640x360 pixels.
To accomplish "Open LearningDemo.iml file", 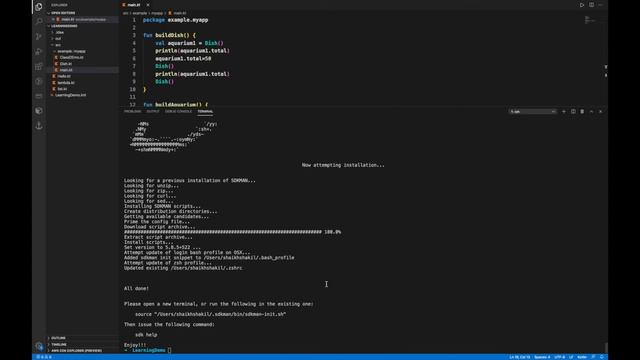I will click(70, 95).
